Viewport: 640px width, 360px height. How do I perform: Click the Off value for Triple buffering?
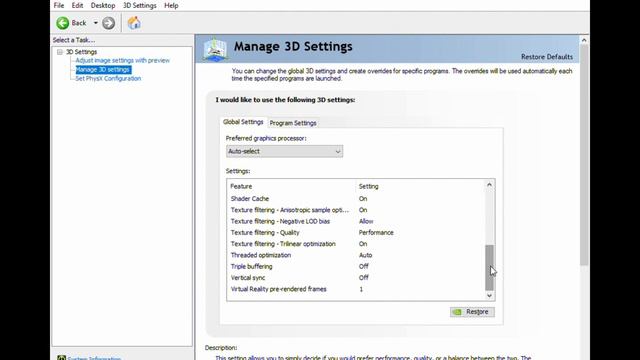[364, 267]
